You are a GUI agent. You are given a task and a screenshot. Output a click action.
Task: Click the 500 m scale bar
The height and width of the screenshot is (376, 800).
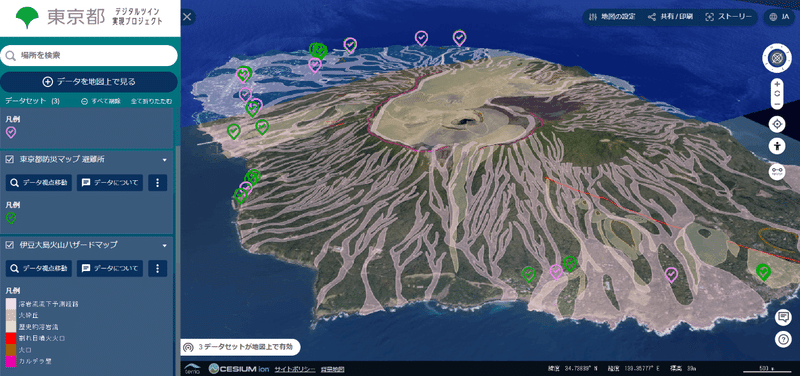click(766, 369)
